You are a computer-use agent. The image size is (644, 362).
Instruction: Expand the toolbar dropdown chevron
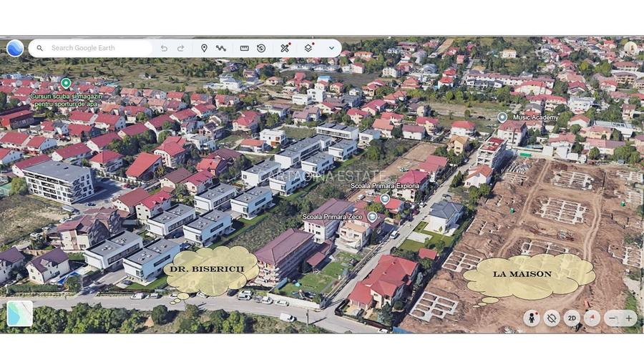point(331,48)
